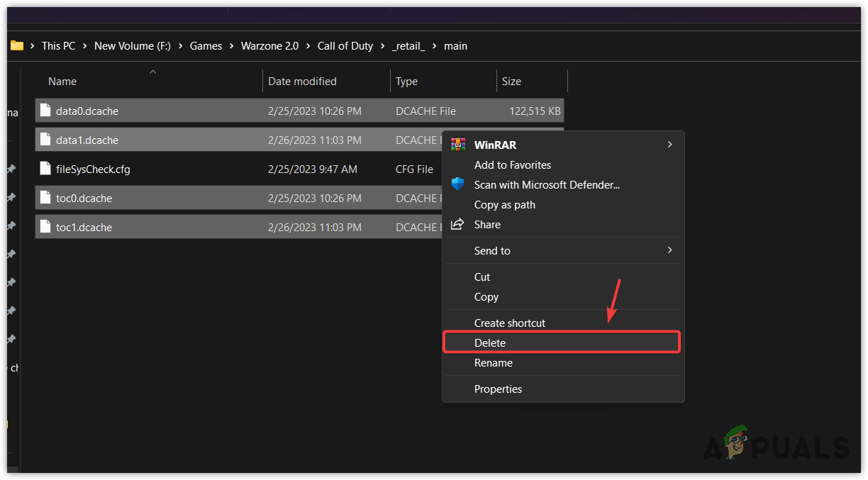Choose Rename in the context menu
The height and width of the screenshot is (480, 868).
point(493,362)
